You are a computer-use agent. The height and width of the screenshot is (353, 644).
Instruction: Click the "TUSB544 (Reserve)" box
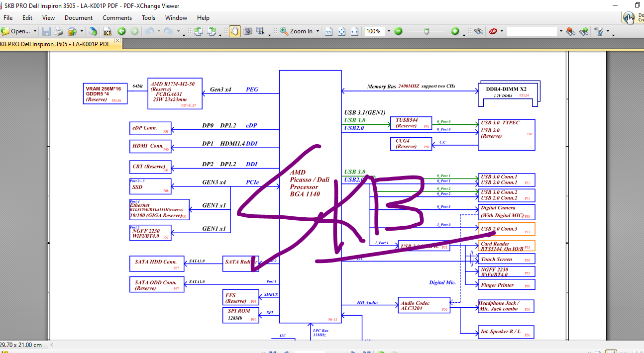[x=411, y=123]
